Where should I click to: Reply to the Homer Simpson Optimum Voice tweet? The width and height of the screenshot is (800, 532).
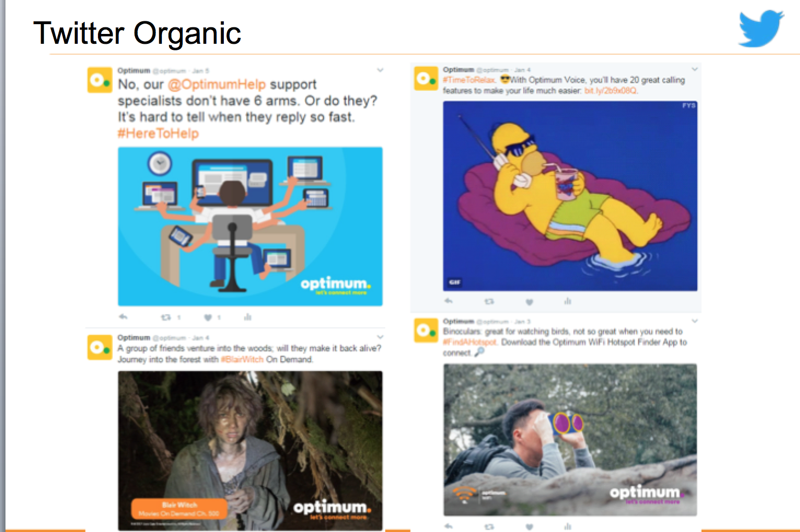point(449,301)
